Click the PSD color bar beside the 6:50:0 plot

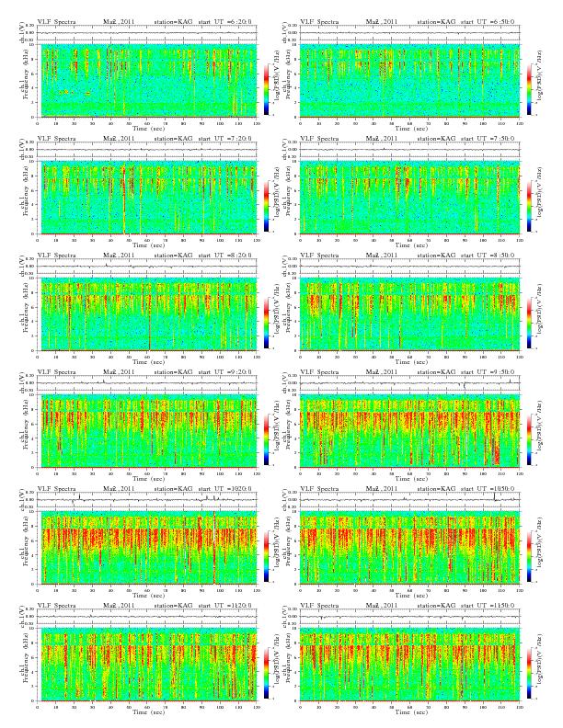(530, 88)
